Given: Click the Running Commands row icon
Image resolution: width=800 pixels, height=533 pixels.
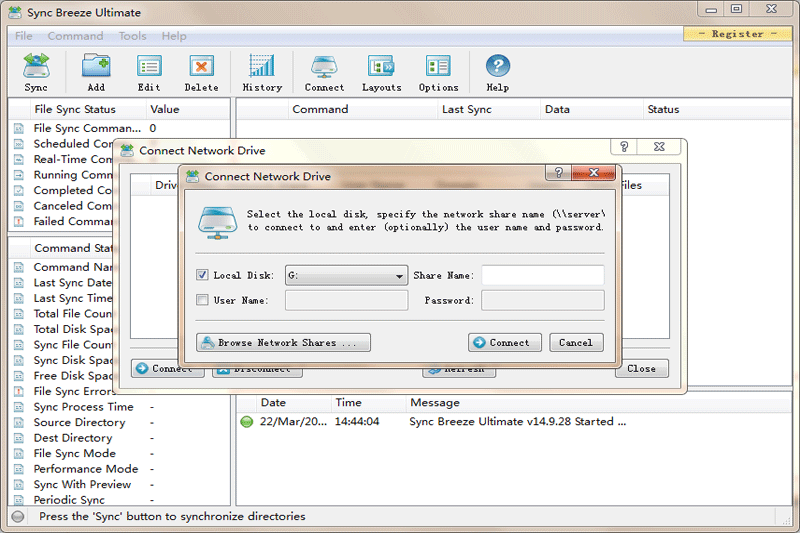Looking at the screenshot, I should [19, 175].
